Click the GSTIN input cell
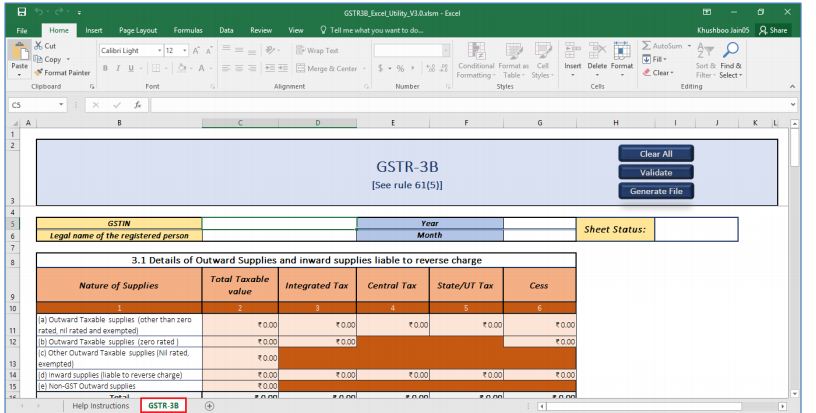This screenshot has width=816, height=413. tap(279, 224)
